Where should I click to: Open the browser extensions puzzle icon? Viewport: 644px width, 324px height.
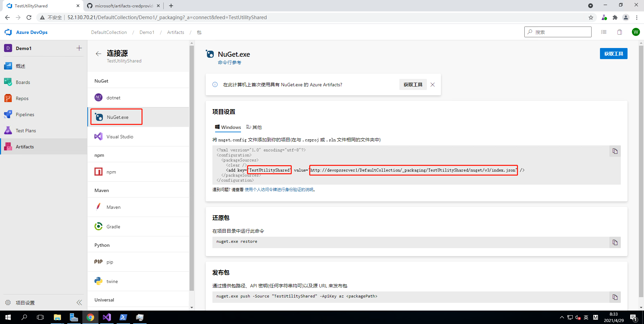[x=615, y=17]
